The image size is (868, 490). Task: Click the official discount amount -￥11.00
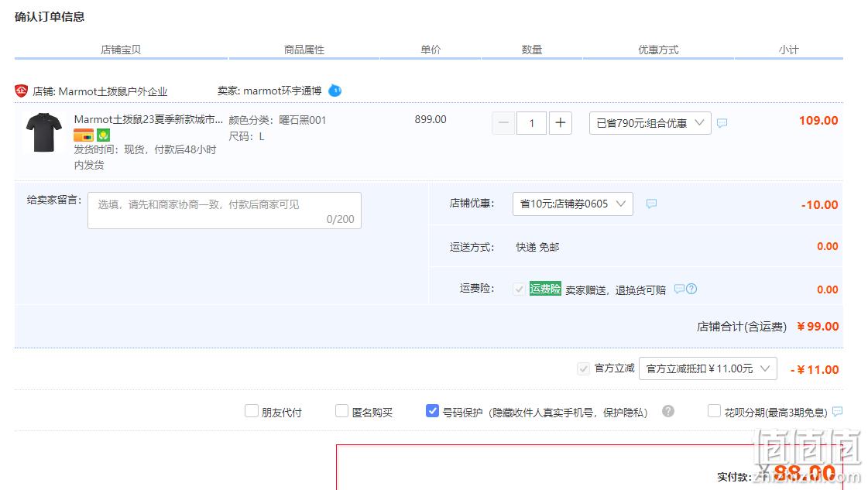pos(815,370)
